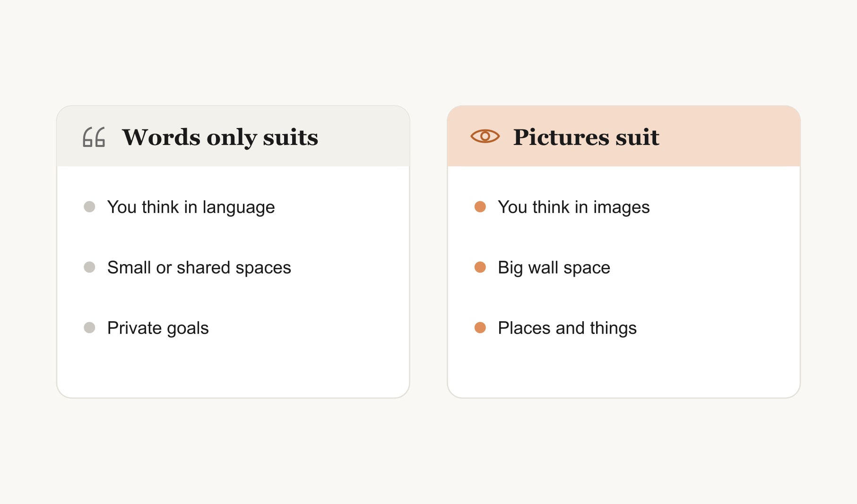
Task: Select the You think in language item
Action: pos(191,207)
